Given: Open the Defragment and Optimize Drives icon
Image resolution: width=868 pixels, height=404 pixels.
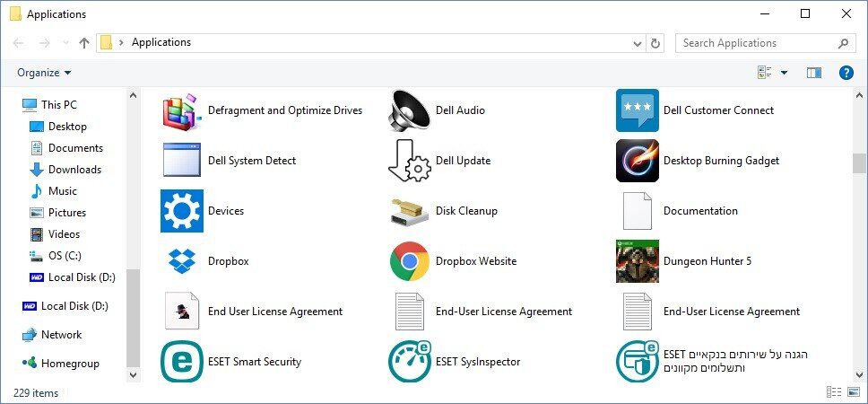Looking at the screenshot, I should tap(181, 110).
